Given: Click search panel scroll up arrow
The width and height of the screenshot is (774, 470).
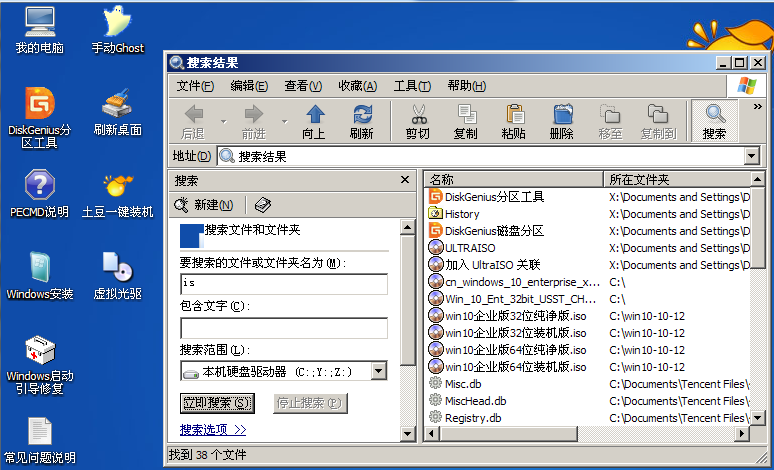Looking at the screenshot, I should tap(407, 228).
